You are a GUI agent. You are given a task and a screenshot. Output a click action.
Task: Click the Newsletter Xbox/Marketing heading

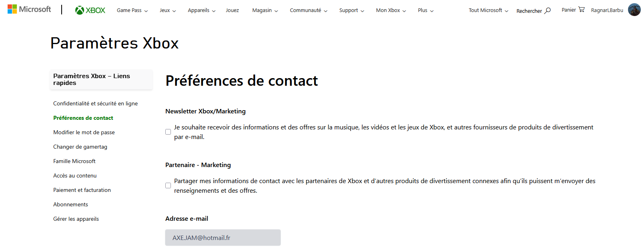[x=205, y=111]
